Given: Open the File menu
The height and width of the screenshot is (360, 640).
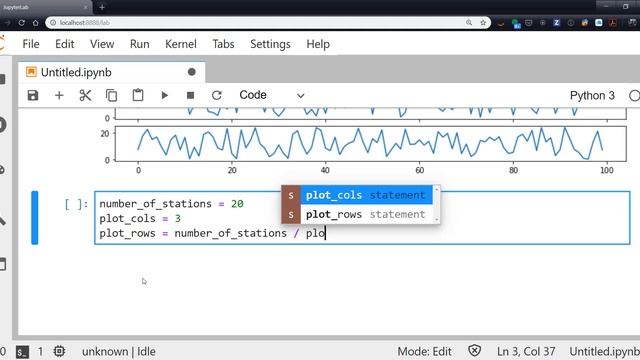Looking at the screenshot, I should click(31, 44).
